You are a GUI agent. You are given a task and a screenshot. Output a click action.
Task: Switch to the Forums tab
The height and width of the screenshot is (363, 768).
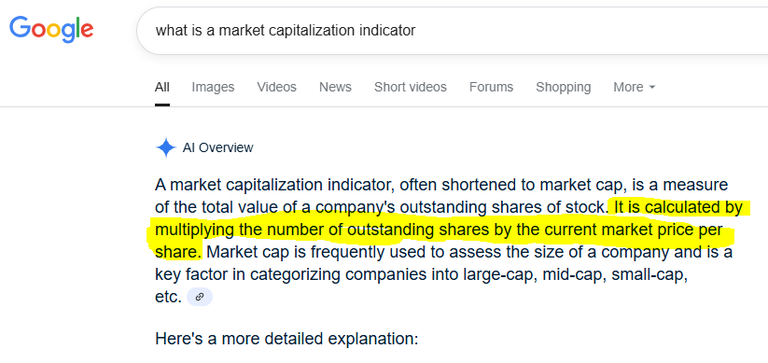(491, 87)
